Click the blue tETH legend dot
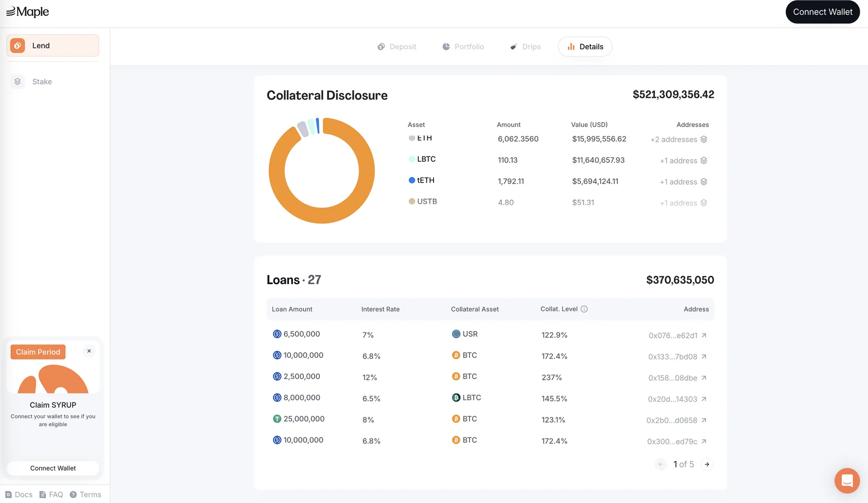 [411, 180]
